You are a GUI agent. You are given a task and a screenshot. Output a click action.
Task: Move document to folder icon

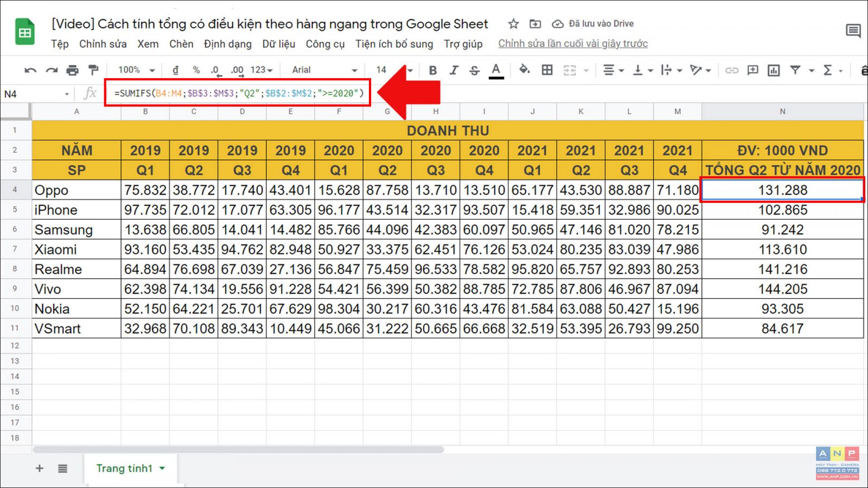coord(535,24)
